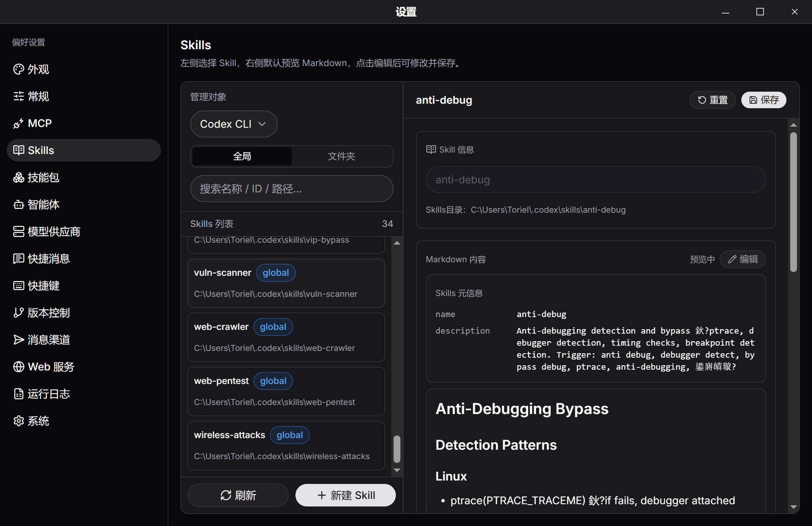Image resolution: width=812 pixels, height=526 pixels.
Task: Click the detail panel scroll-down arrow
Action: [x=794, y=507]
